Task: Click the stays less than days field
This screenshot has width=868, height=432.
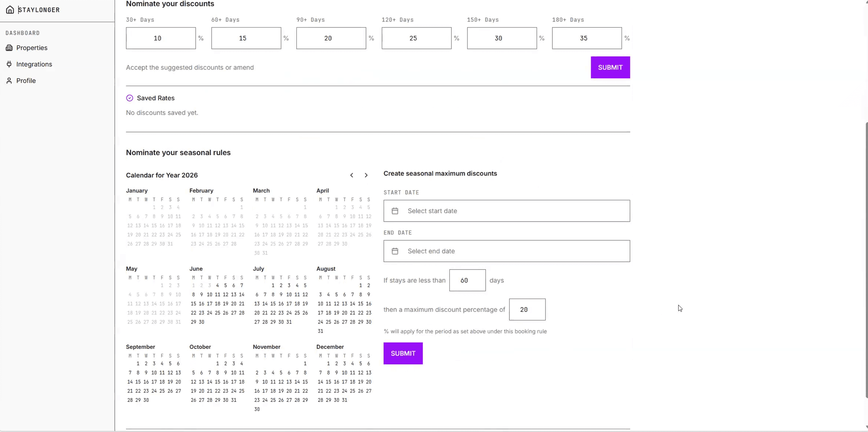Action: point(467,280)
